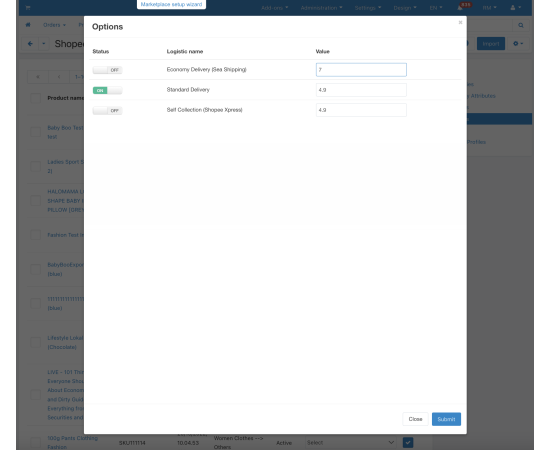Turn off Standard Delivery switch
This screenshot has width=550, height=450.
(107, 90)
